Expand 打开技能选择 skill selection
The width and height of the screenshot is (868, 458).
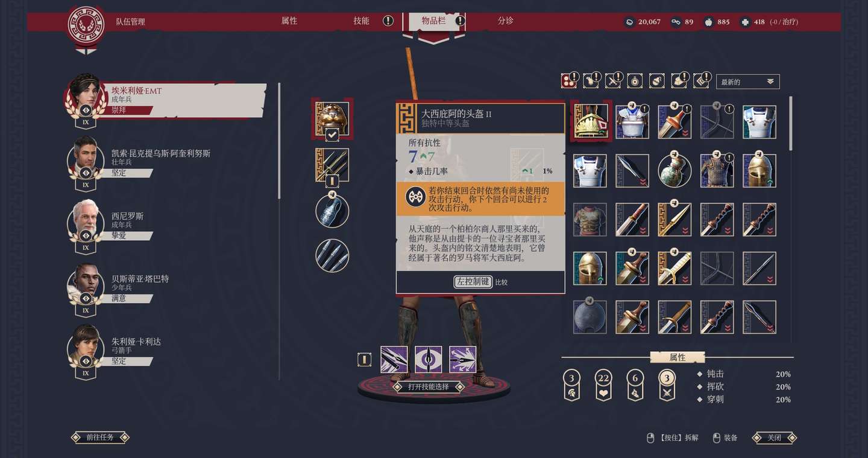tap(429, 387)
